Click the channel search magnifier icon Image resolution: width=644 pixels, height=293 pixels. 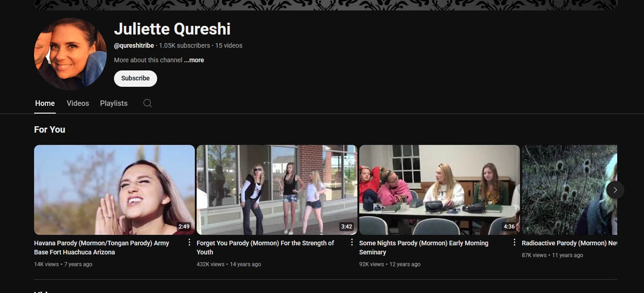click(148, 103)
